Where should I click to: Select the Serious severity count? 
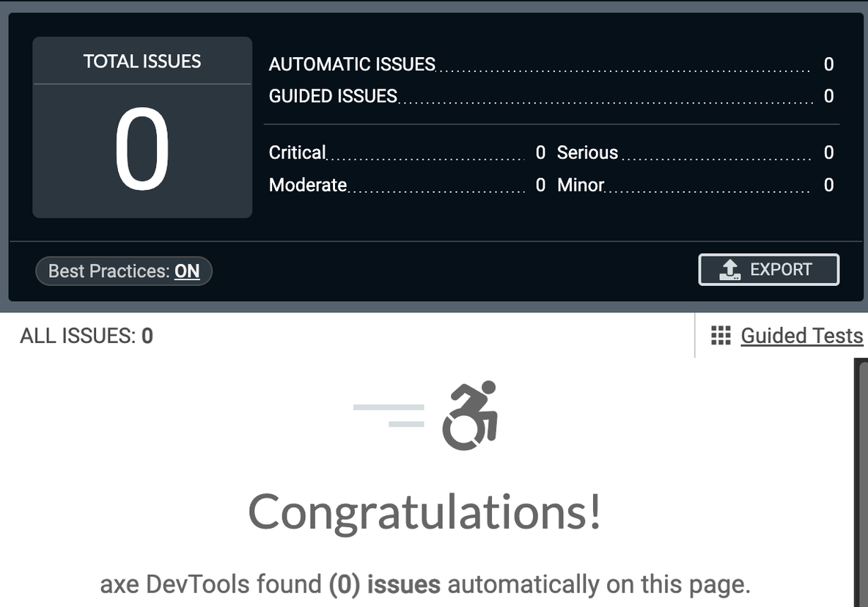(x=828, y=152)
